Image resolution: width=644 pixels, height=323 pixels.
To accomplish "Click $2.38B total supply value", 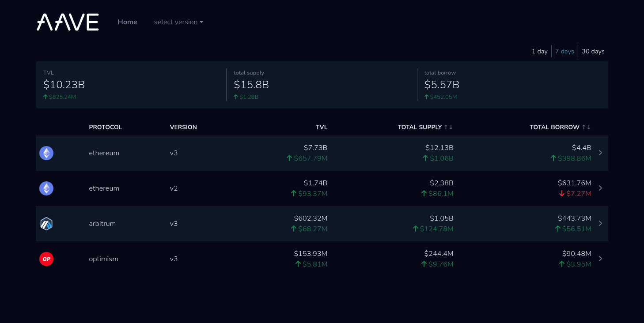I will [441, 183].
